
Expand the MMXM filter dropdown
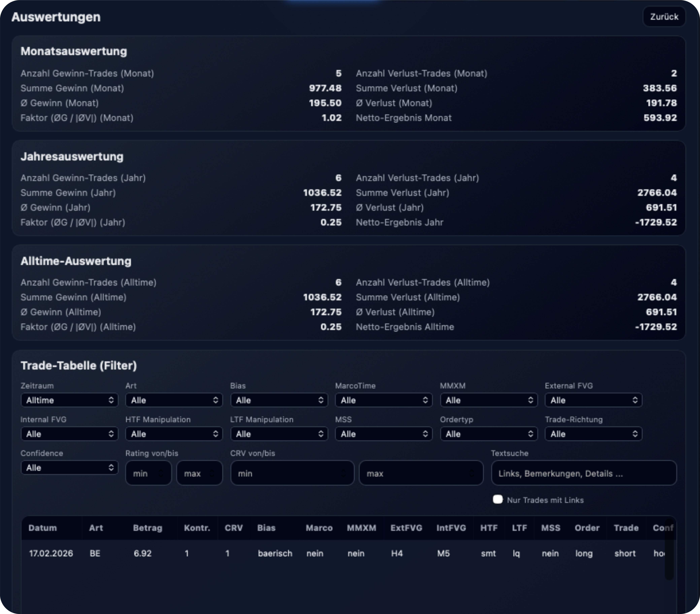coord(489,400)
